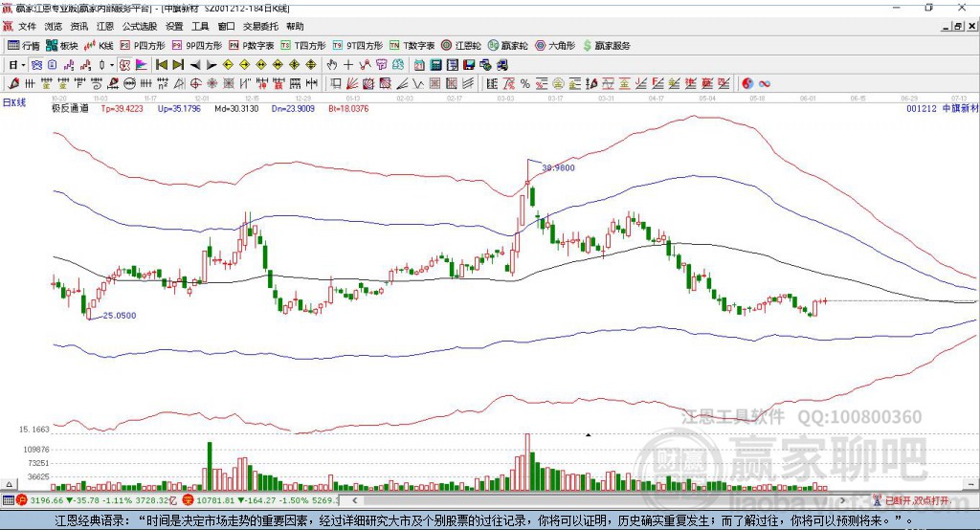
Task: Open 赢家服务 with the dollar icon
Action: pyautogui.click(x=606, y=46)
